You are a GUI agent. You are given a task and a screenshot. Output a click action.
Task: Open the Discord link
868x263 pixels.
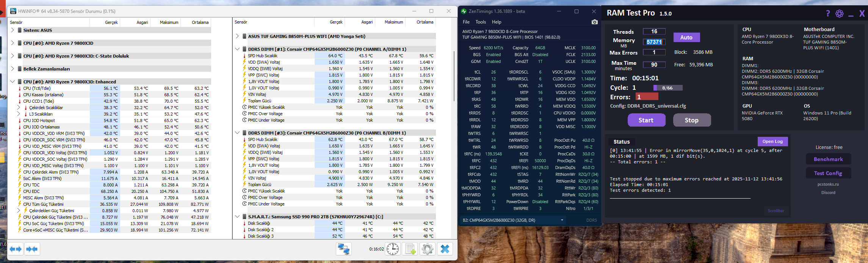point(828,193)
